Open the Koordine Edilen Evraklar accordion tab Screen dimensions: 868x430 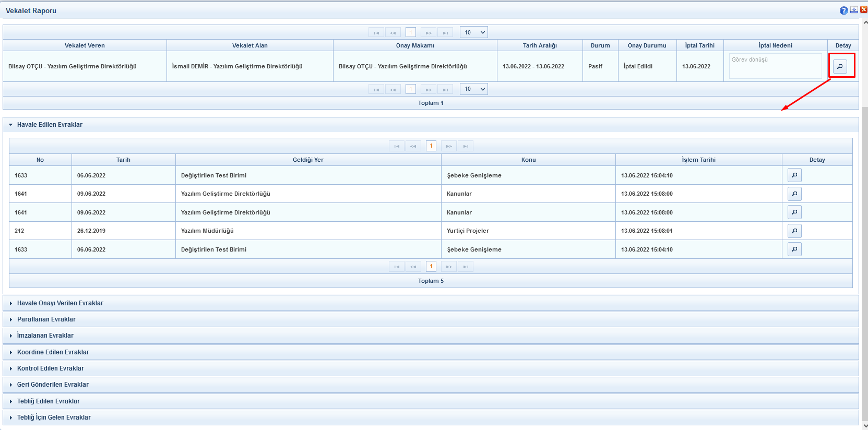click(x=53, y=352)
